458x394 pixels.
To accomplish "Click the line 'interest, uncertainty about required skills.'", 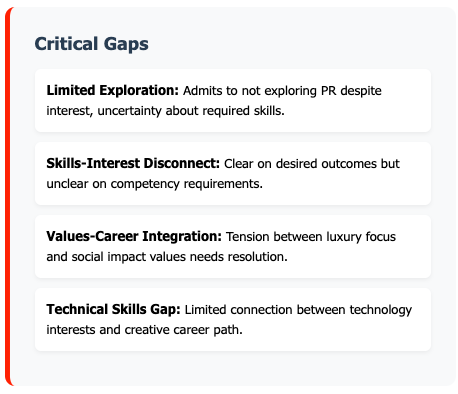I will (165, 111).
